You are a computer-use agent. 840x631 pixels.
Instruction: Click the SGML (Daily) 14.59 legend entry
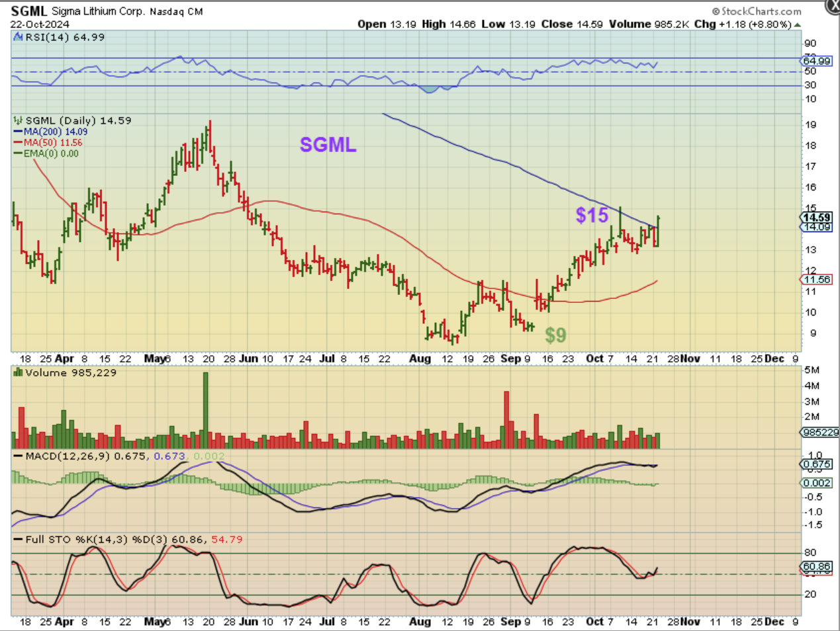(78, 120)
